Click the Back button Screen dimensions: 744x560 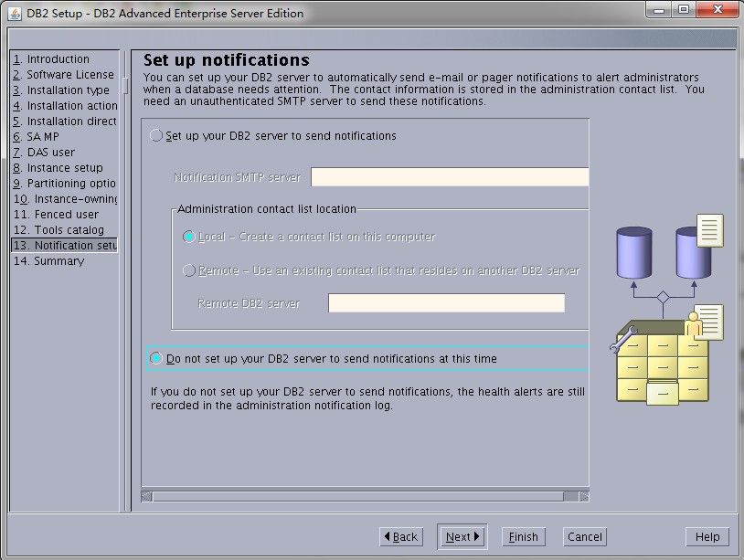[x=401, y=537]
